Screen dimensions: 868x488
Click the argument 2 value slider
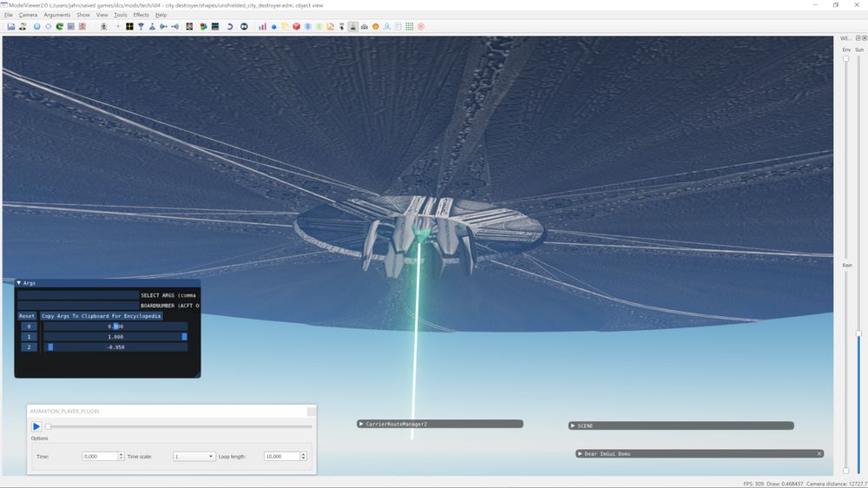[115, 347]
